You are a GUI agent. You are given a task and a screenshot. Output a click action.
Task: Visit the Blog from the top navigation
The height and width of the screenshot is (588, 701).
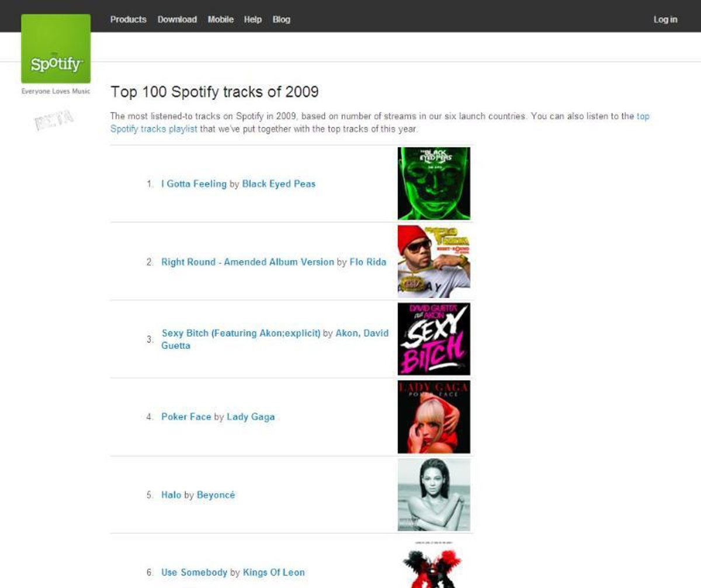pos(281,19)
